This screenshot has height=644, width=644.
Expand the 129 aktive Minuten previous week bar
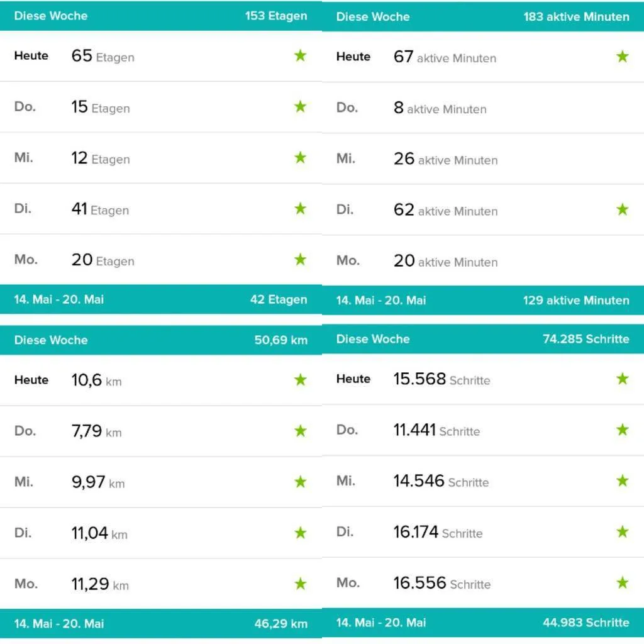(x=483, y=300)
